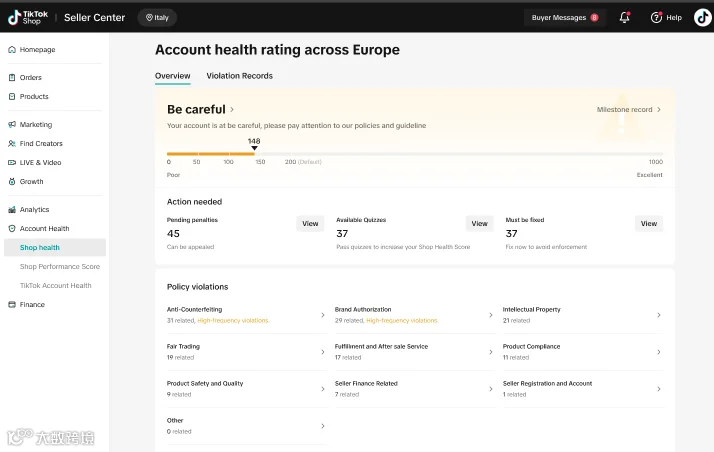The width and height of the screenshot is (714, 452).
Task: Click the Account Health shield icon
Action: 12,229
